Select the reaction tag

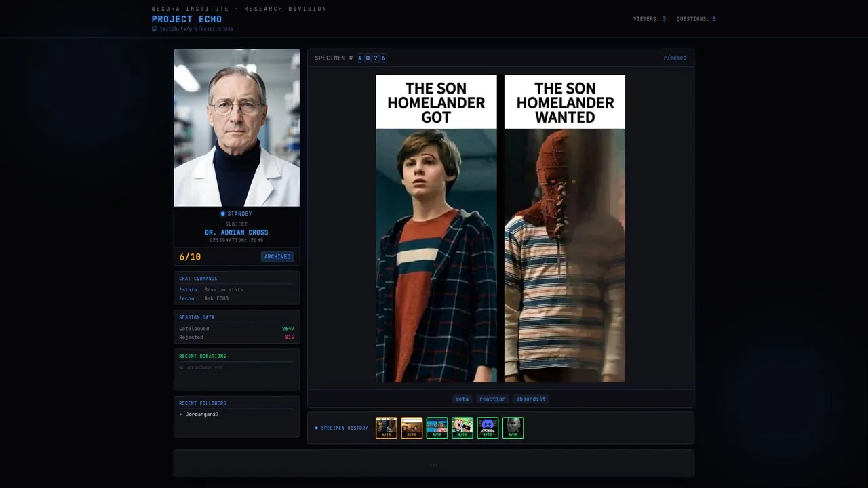coord(492,399)
